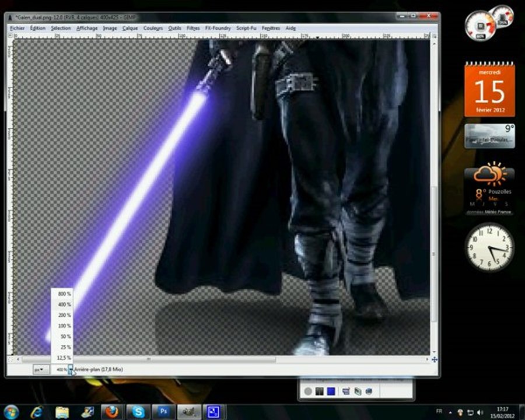
Task: Click the volume speaker tray icon
Action: (480, 412)
